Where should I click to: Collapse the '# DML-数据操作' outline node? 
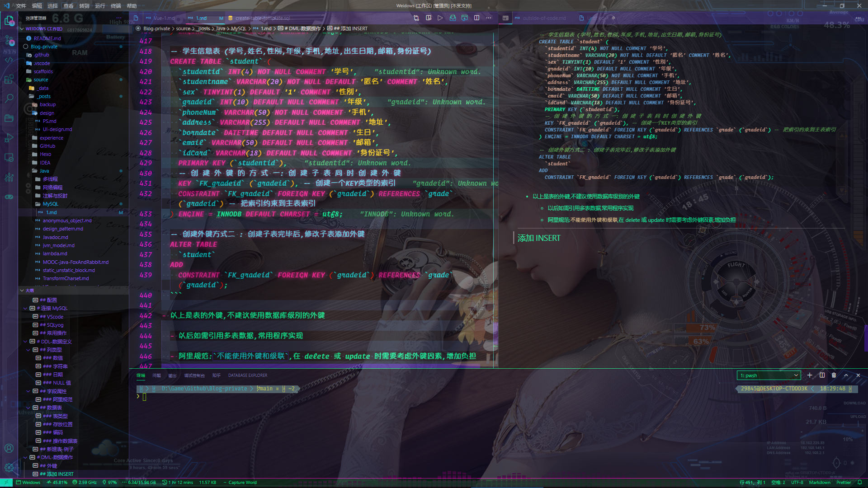[x=25, y=457]
